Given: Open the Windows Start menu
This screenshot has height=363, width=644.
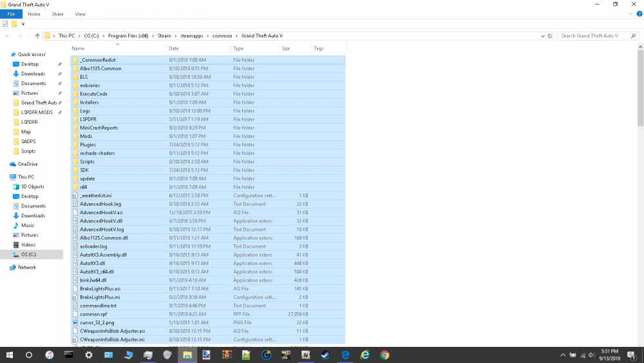Looking at the screenshot, I should (x=10, y=355).
